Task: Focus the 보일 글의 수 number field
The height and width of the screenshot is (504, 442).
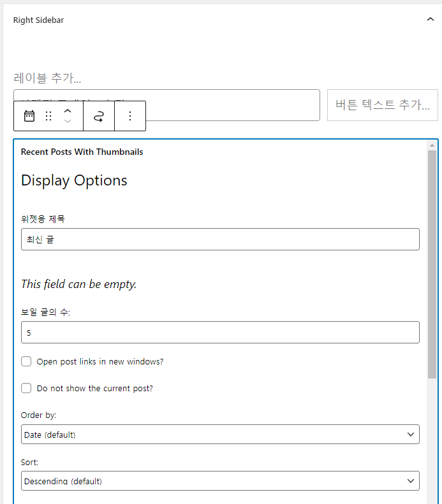Action: point(220,333)
